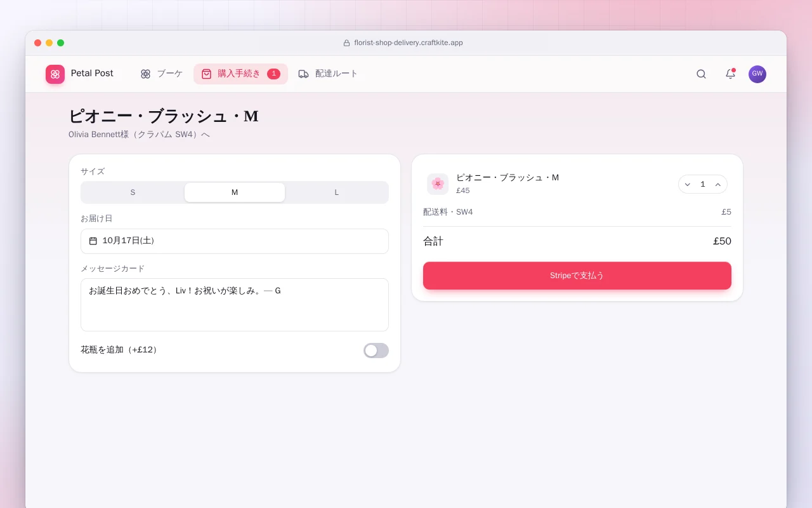Increase quantity with the up chevron

pyautogui.click(x=718, y=185)
